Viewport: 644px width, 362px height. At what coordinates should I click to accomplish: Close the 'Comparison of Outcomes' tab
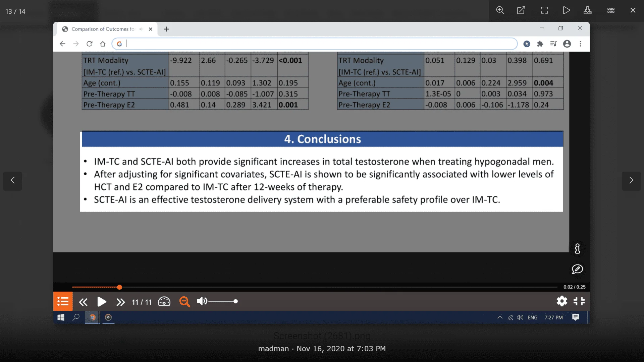(x=151, y=29)
